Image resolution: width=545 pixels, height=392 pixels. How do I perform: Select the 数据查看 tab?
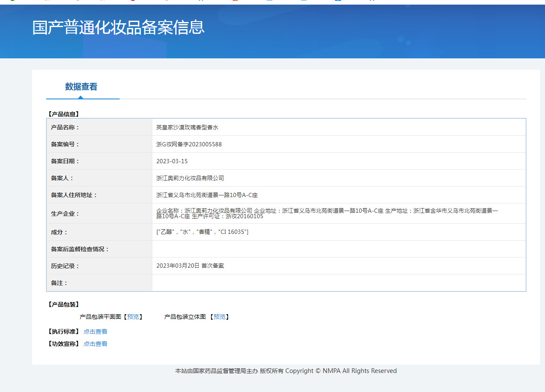[x=81, y=87]
